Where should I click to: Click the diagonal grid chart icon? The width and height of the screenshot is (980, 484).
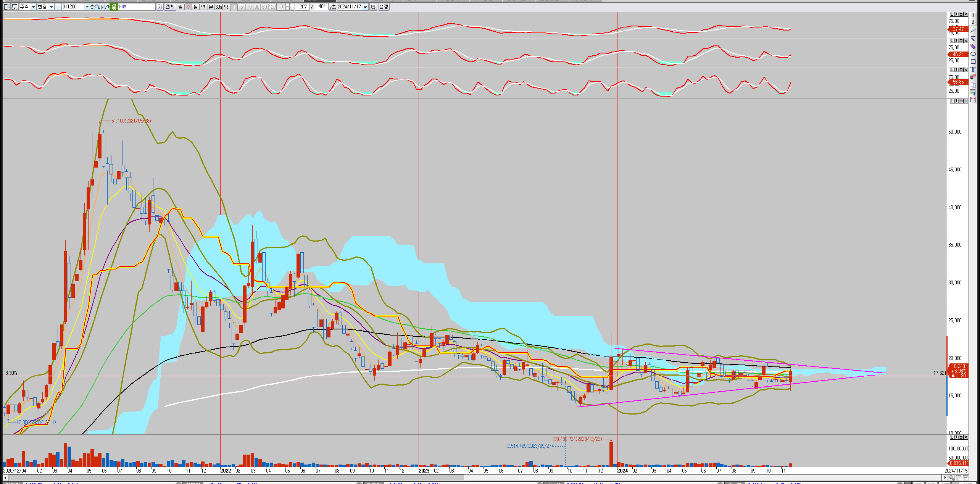(959, 478)
